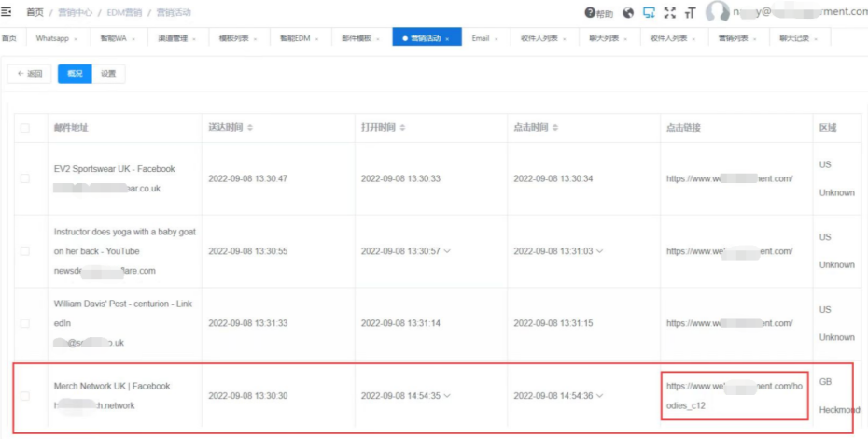Check the Merch Network UK row checkbox

(25, 396)
